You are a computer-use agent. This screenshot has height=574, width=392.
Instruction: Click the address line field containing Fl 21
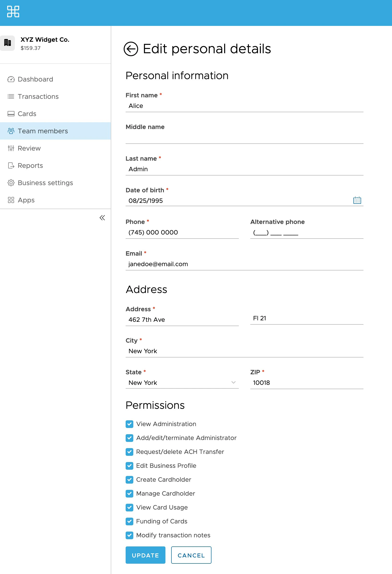(x=307, y=318)
